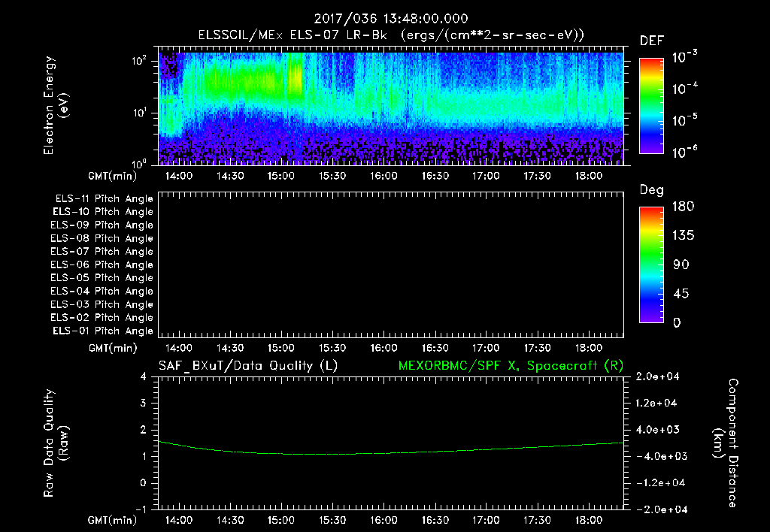Screen dimensions: 770x532
Task: Click the Deg pitch angle color bar
Action: 651,264
